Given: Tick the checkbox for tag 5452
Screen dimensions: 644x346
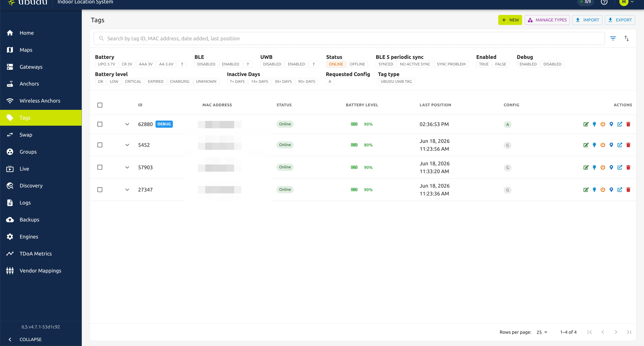Looking at the screenshot, I should (x=100, y=145).
